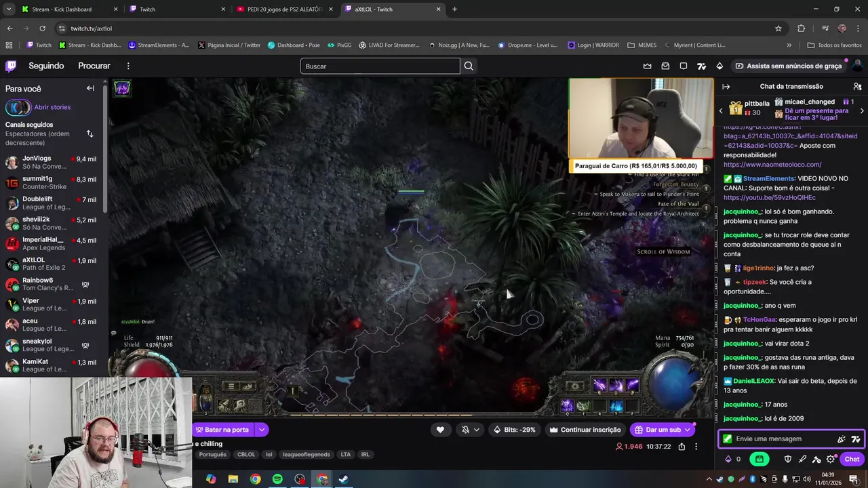Click Continuar inscrição button

[585, 430]
